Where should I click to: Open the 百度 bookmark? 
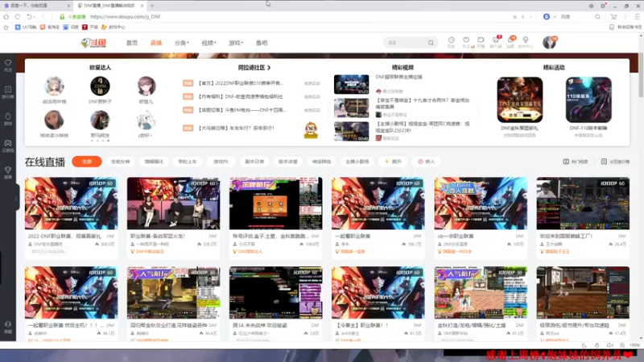71,27
